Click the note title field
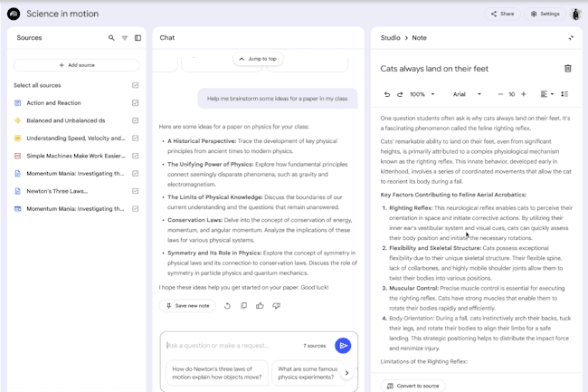This screenshot has width=588, height=392. (434, 69)
